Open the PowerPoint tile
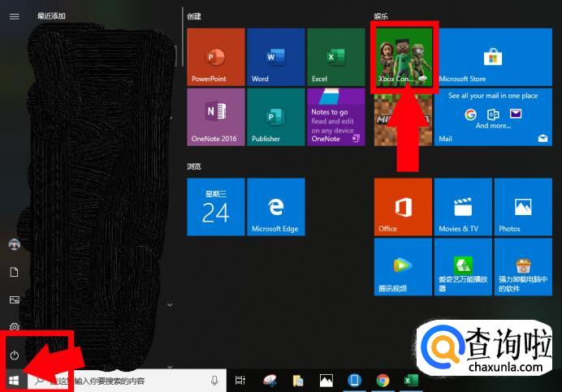The height and width of the screenshot is (392, 562). (216, 57)
